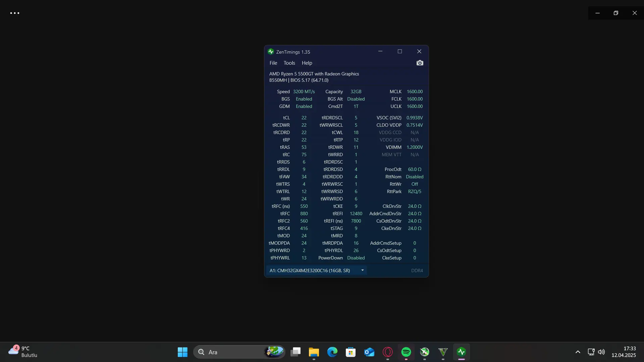This screenshot has height=362, width=644.
Task: Open File Explorer from the taskbar
Action: click(314, 352)
